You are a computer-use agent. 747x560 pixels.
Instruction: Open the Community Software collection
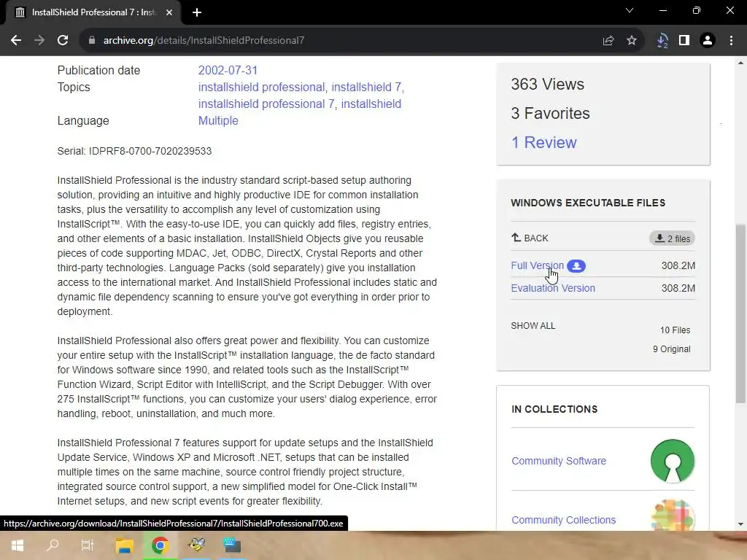[x=558, y=461]
